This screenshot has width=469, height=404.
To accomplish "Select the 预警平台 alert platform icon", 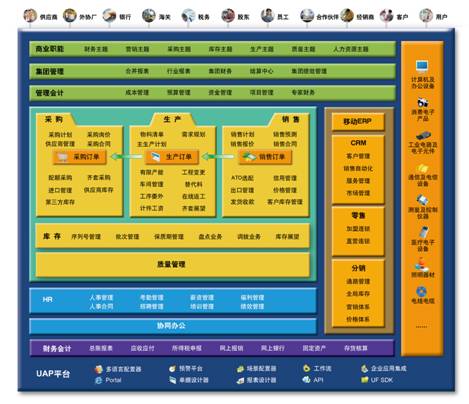I will pos(172,368).
